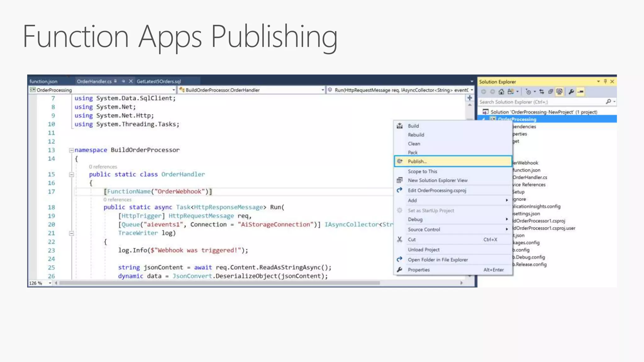Screen dimensions: 644x362
Task: Click Rebuild in the context menu
Action: point(416,135)
